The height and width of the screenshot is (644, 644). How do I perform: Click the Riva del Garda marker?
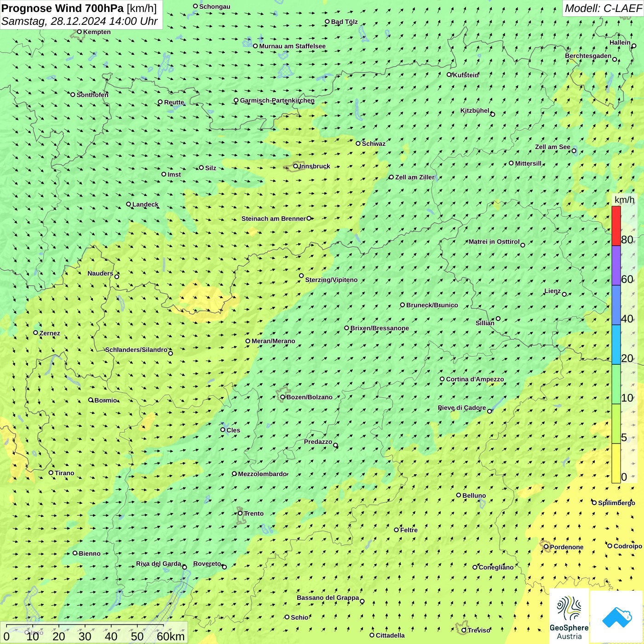pos(184,567)
